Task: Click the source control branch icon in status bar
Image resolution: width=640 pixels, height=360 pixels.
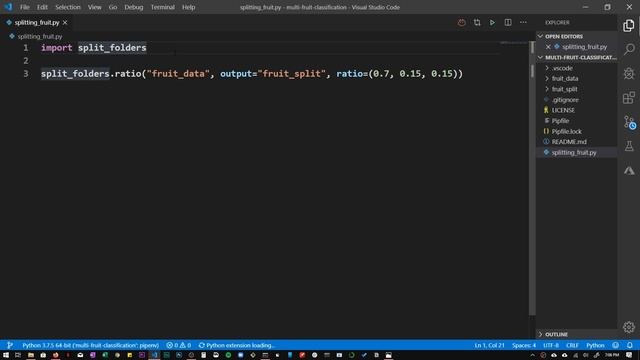Action: 10,345
